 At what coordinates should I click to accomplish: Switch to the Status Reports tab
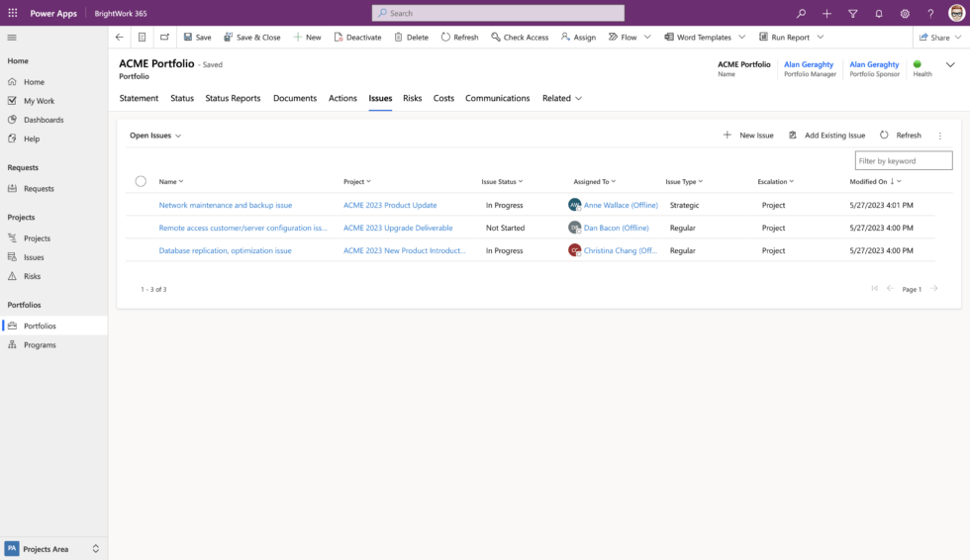coord(233,99)
